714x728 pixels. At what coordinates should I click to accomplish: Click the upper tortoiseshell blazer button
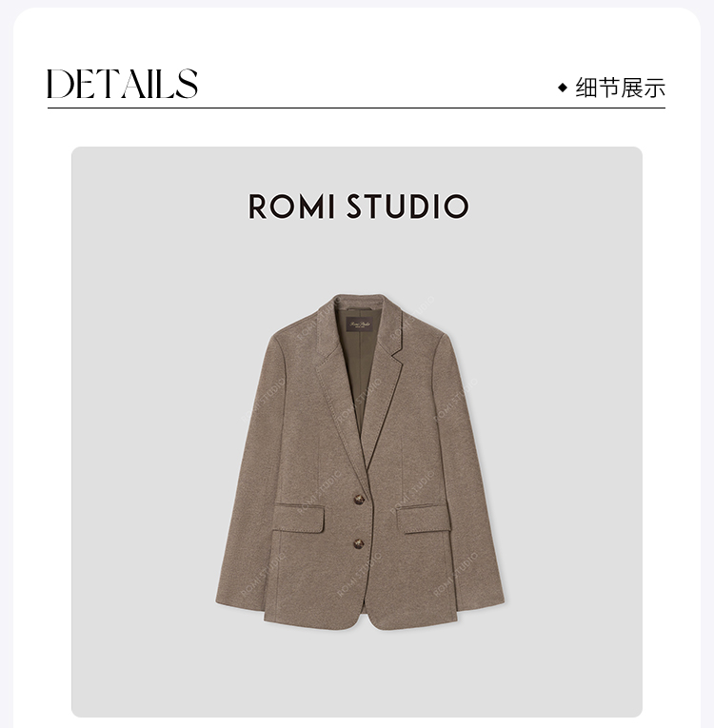pyautogui.click(x=359, y=500)
